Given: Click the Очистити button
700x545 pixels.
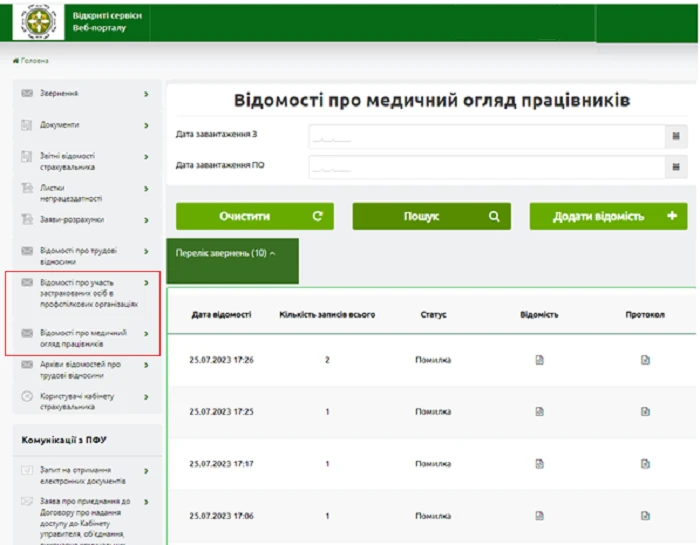Looking at the screenshot, I should click(254, 216).
